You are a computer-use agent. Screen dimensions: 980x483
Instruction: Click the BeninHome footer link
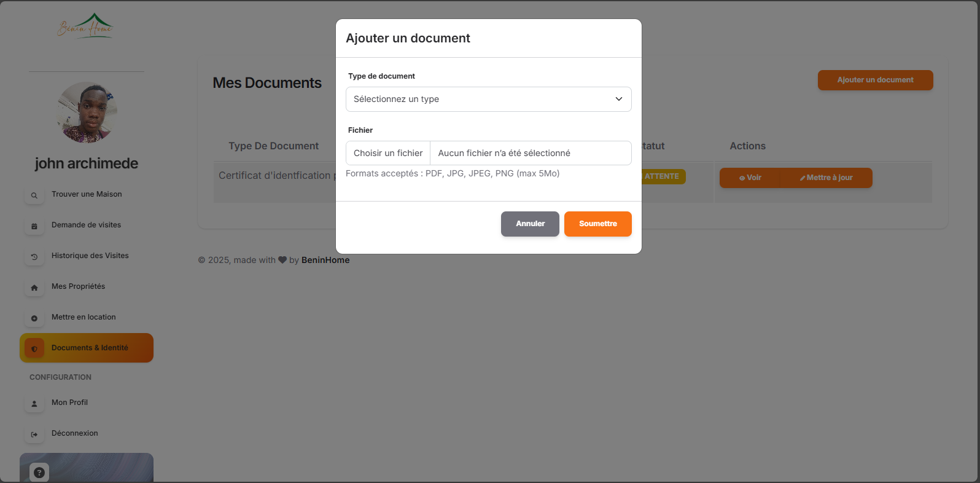325,260
